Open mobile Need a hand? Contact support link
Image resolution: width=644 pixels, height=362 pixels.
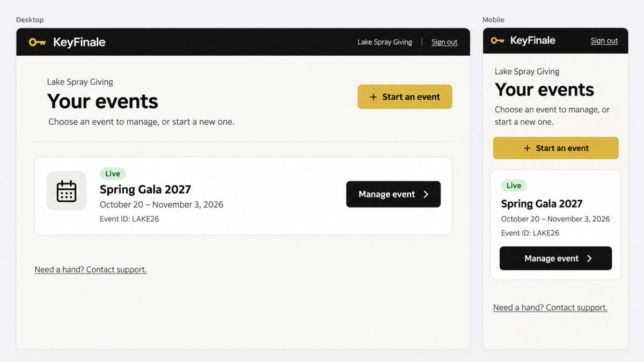pyautogui.click(x=550, y=307)
